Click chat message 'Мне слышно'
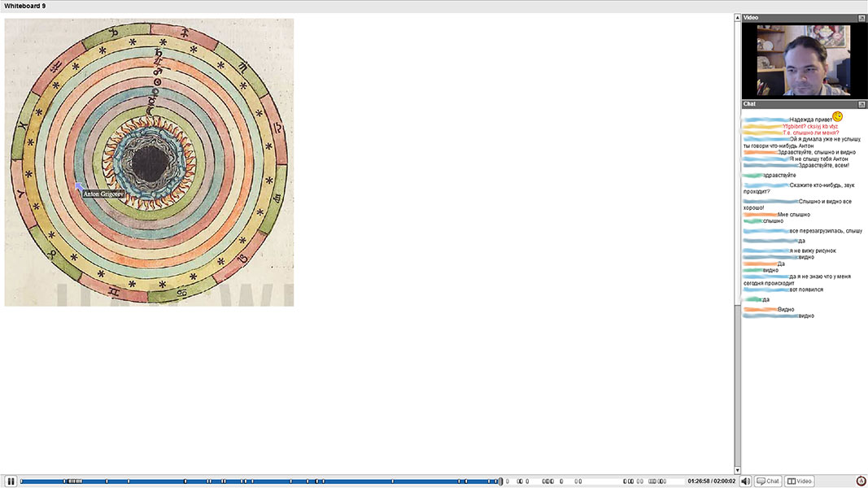Image resolution: width=868 pixels, height=488 pixels. 794,215
